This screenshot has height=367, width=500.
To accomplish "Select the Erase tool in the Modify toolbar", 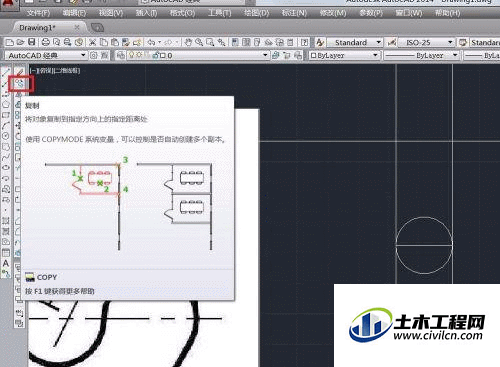I will point(20,72).
